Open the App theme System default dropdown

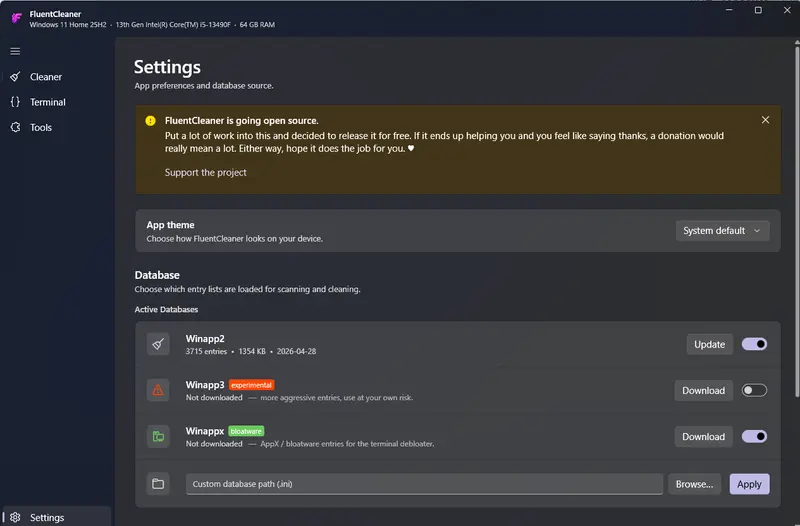click(x=722, y=231)
